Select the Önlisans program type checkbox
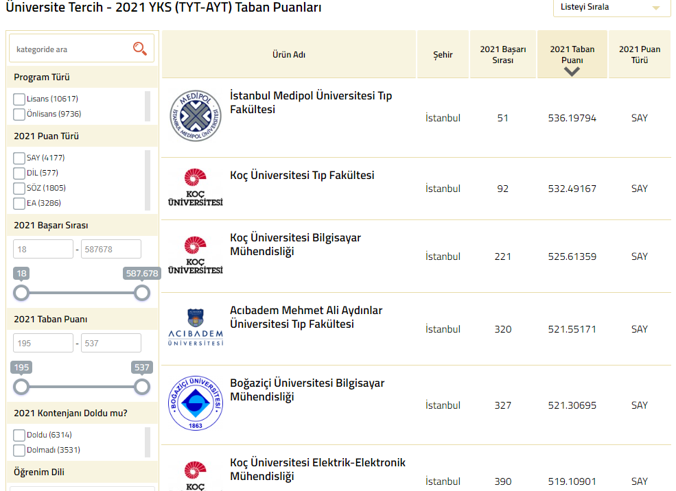Screen dimensions: 676x491 click(x=19, y=114)
